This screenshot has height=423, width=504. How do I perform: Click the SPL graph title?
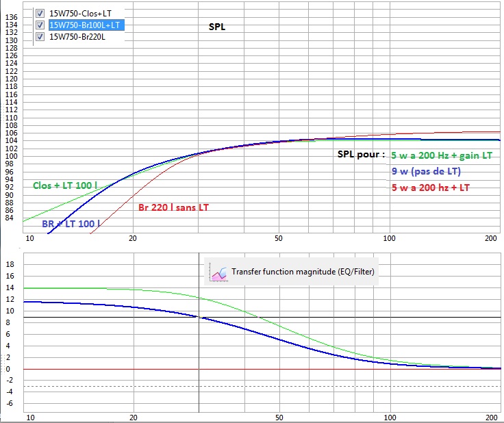click(x=217, y=27)
